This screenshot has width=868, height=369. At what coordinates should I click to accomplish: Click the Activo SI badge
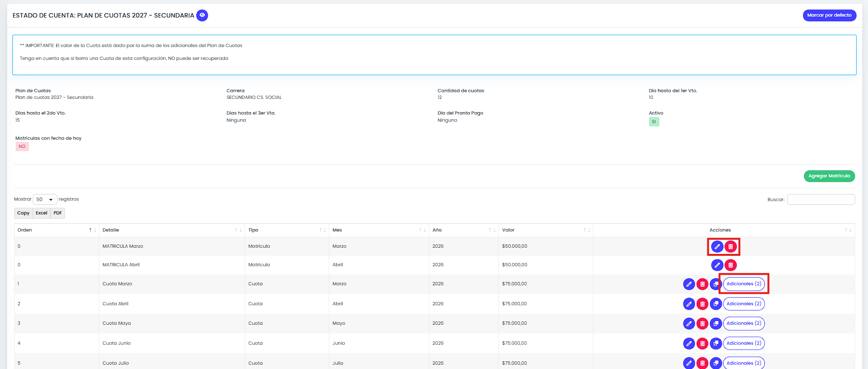point(654,122)
